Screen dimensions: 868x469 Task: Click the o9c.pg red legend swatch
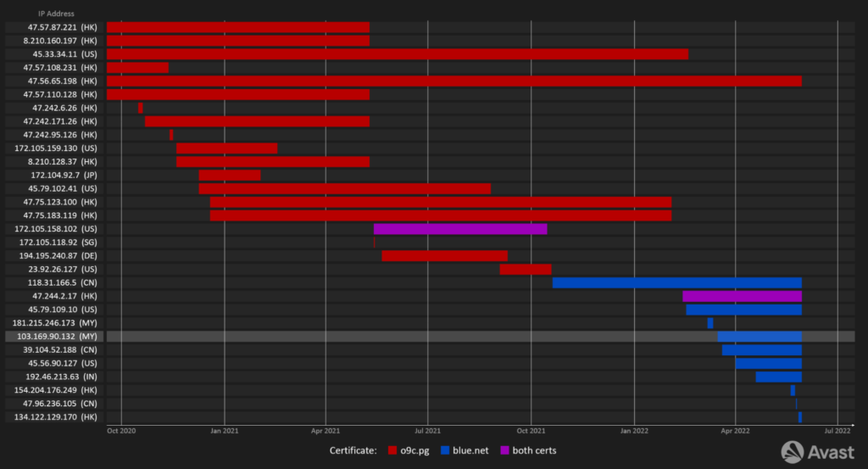point(392,450)
